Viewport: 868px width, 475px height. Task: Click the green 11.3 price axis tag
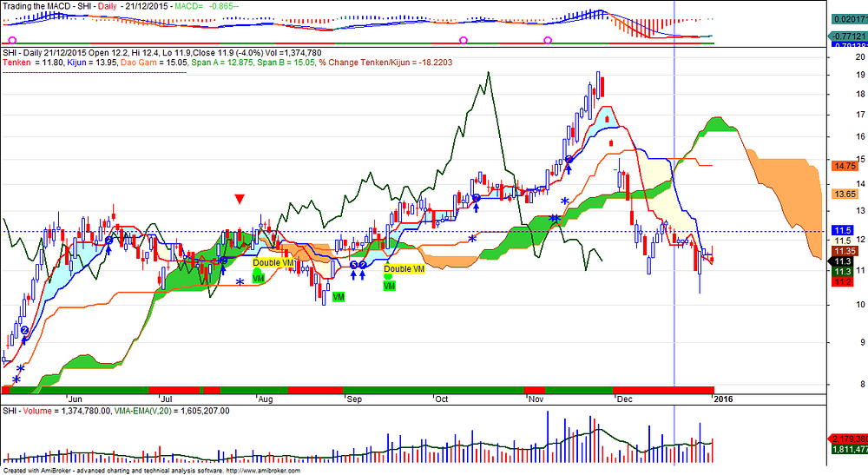[843, 271]
